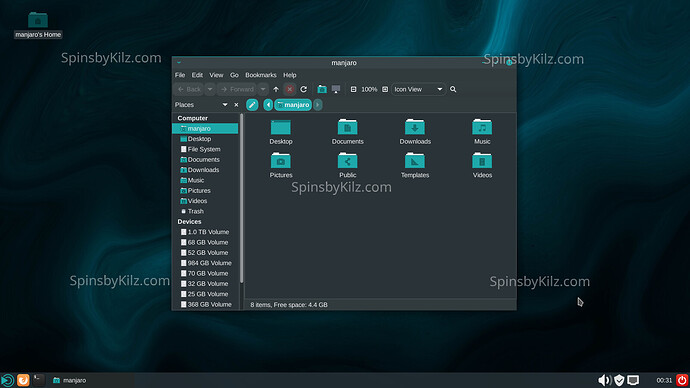
Task: Open the 68 GB Volume device
Action: point(205,242)
